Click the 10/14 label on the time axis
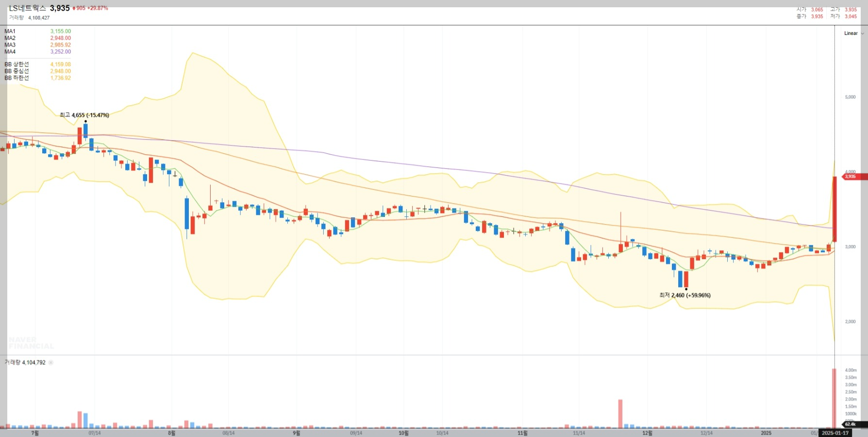 [x=442, y=433]
